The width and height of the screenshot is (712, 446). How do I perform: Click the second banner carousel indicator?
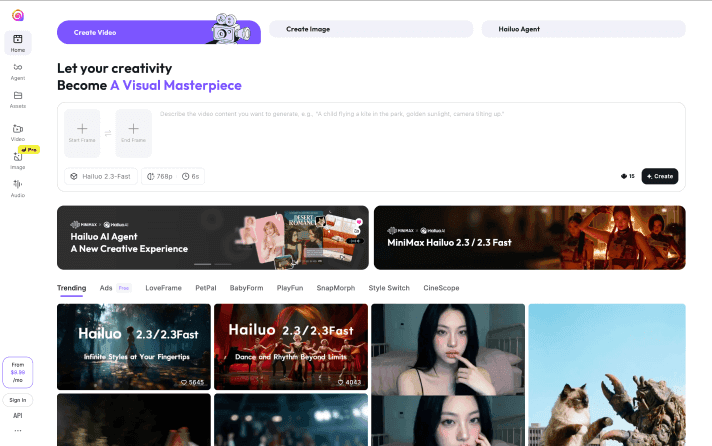click(x=223, y=264)
